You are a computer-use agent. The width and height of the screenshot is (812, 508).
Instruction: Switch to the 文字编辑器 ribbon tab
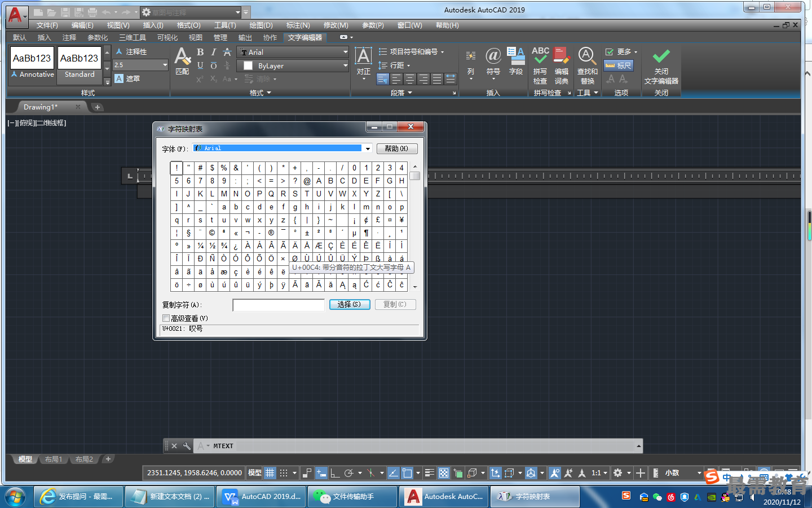click(x=305, y=38)
